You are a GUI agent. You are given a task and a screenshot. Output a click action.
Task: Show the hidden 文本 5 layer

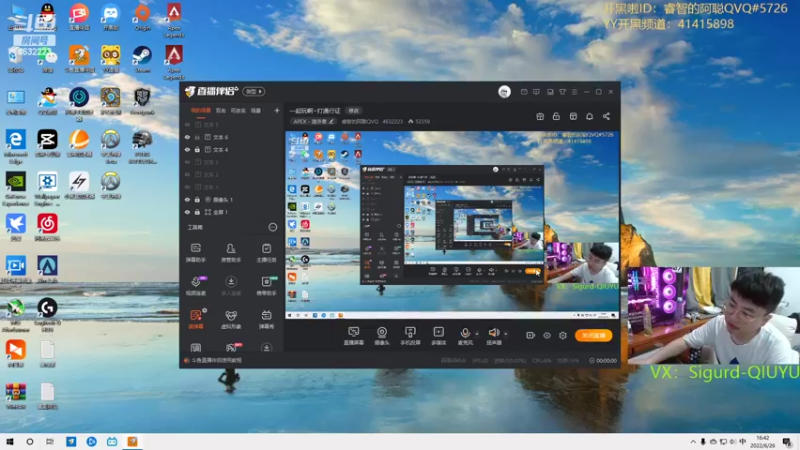187,124
